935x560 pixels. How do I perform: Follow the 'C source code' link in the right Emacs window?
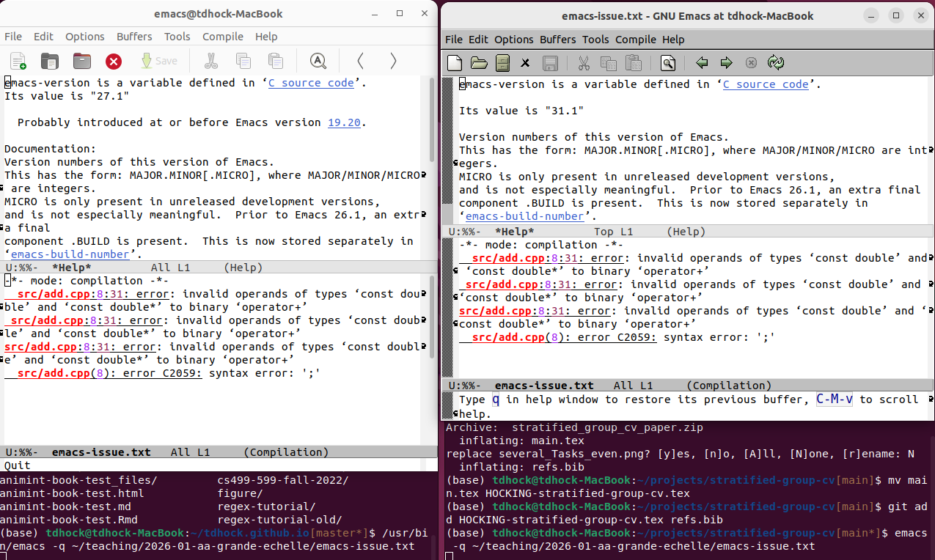[766, 84]
